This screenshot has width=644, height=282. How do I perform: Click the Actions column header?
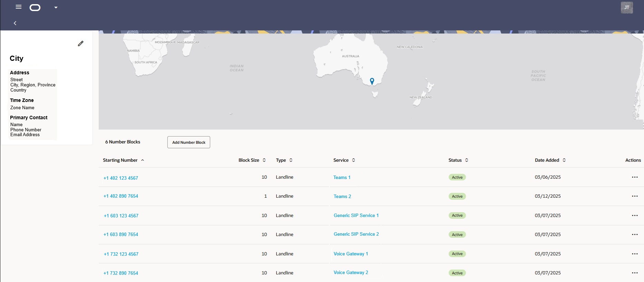tap(633, 160)
